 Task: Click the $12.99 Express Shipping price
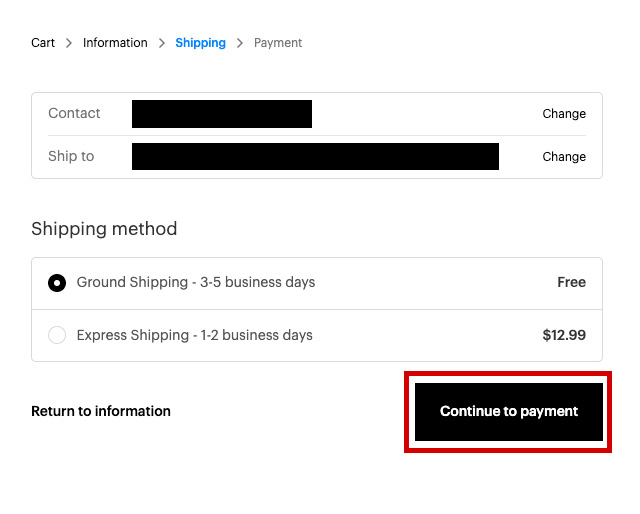tap(564, 335)
